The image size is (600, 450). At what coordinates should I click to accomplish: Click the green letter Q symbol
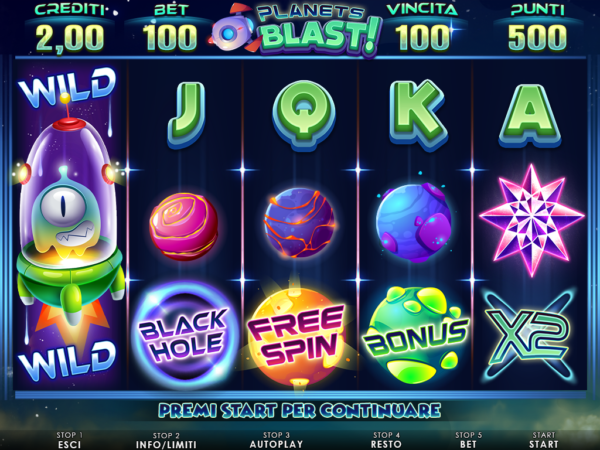pos(304,115)
